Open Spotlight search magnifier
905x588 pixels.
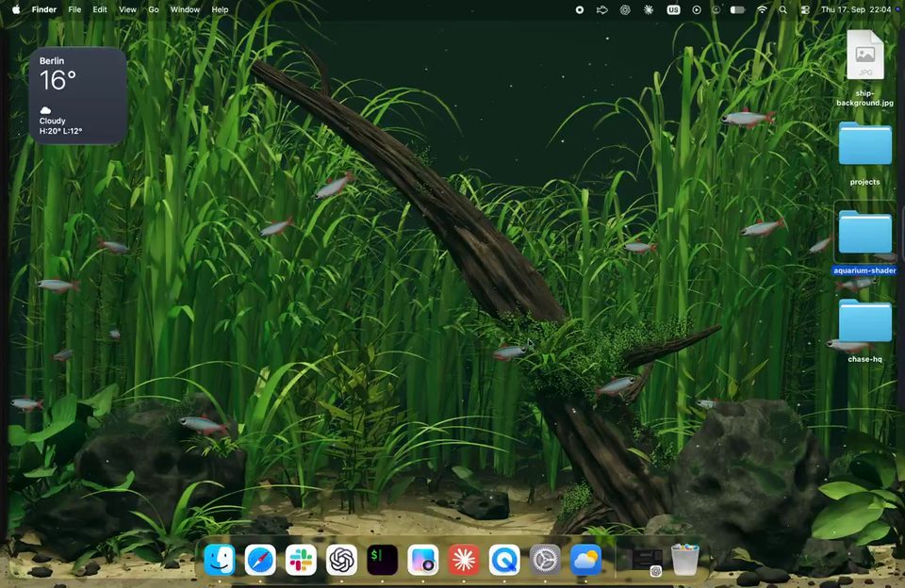click(782, 9)
